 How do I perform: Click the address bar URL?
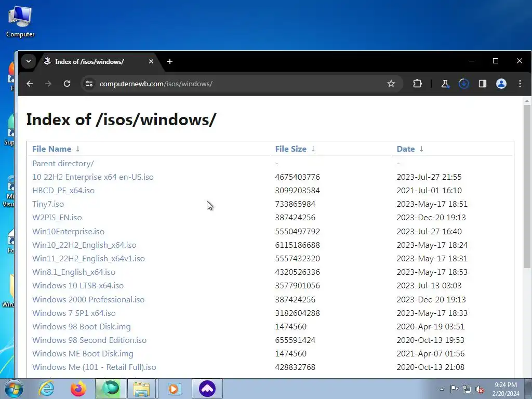(x=156, y=84)
